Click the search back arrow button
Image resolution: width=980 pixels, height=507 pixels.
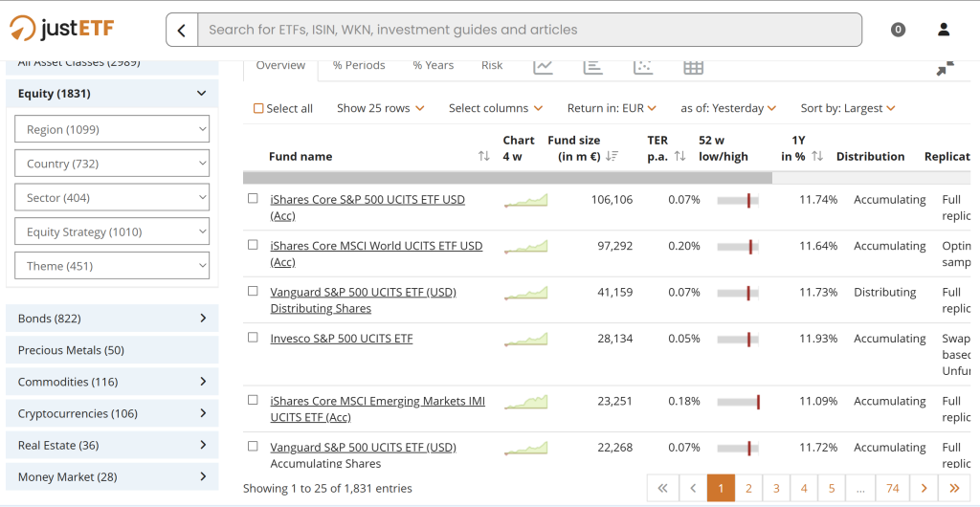click(x=182, y=30)
